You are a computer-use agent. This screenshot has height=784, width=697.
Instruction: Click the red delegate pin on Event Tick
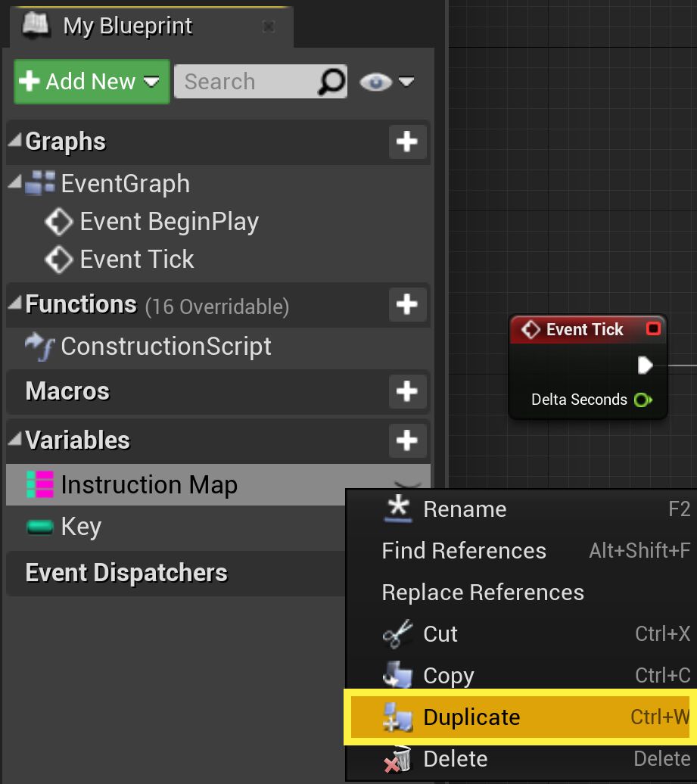(653, 329)
